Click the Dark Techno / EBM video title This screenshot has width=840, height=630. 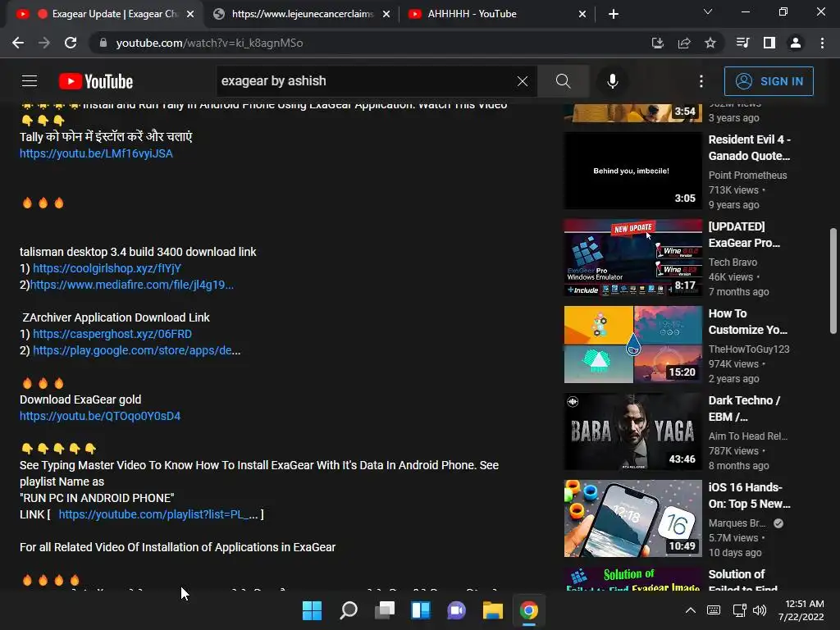(745, 409)
